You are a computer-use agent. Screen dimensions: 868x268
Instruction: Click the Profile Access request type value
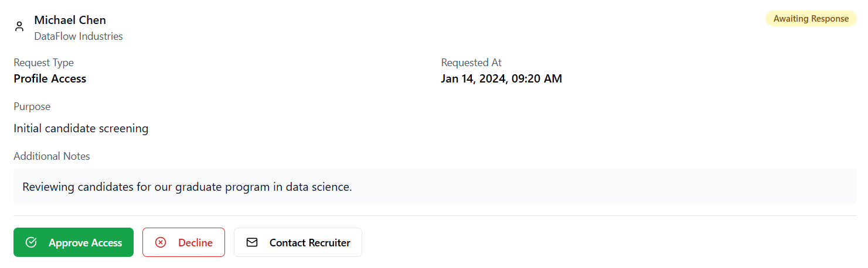coord(50,78)
